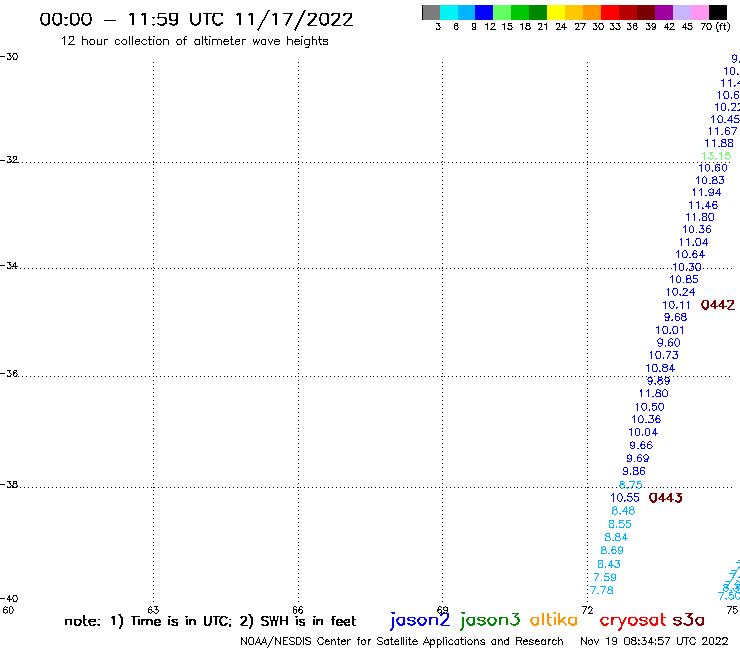740x650 pixels.
Task: Click the -32 latitude axis label
Action: tap(9, 160)
